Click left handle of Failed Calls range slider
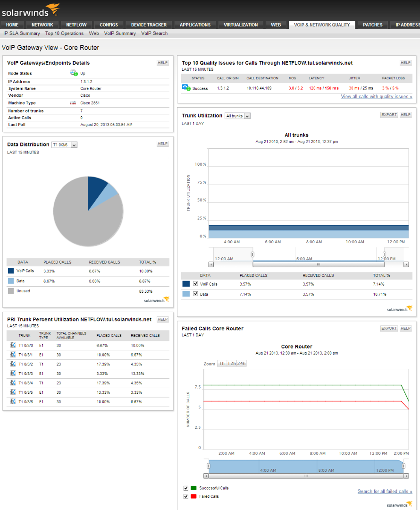Viewport: 420px width, 510px height. coord(209,466)
